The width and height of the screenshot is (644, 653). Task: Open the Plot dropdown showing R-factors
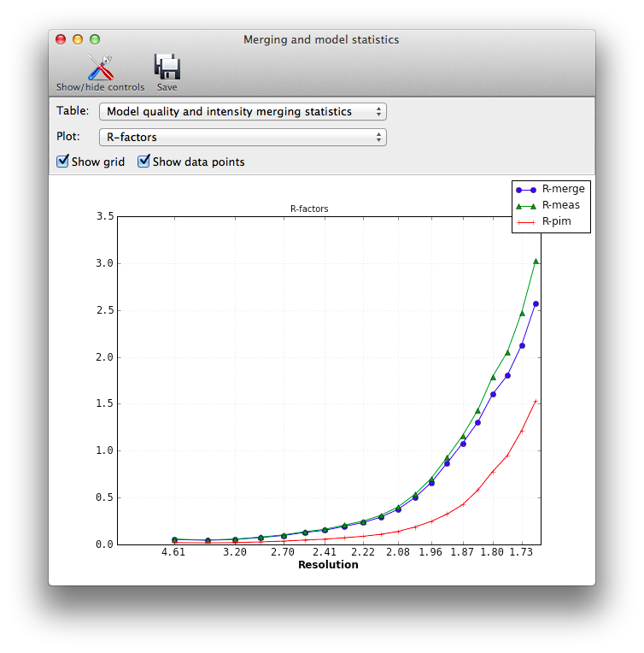pyautogui.click(x=243, y=137)
